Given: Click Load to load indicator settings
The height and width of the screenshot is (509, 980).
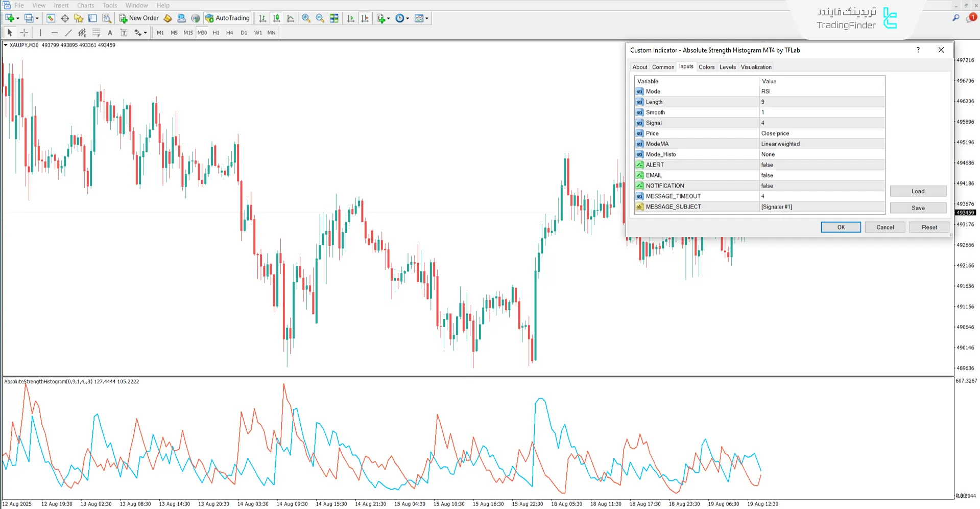Looking at the screenshot, I should 918,191.
